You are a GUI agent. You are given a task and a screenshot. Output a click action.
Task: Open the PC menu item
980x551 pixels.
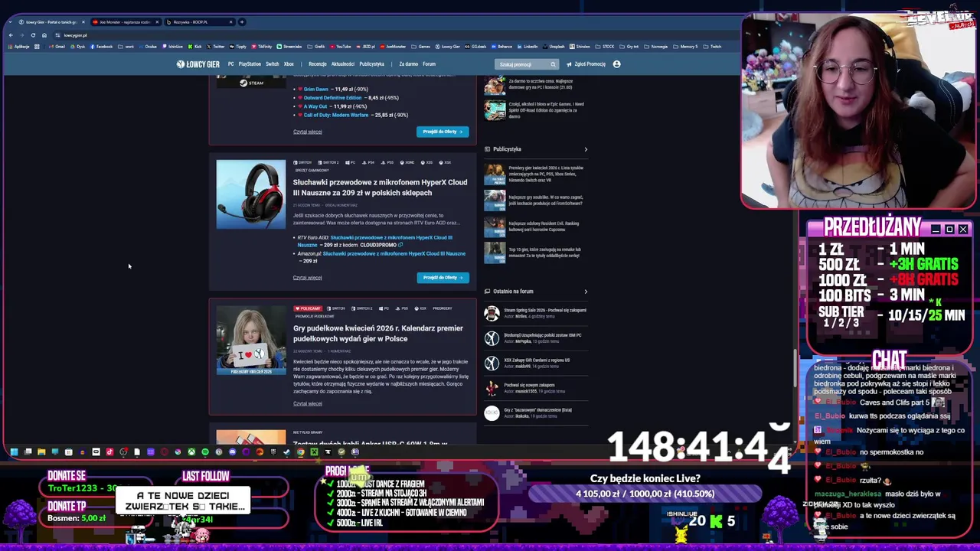(x=230, y=64)
